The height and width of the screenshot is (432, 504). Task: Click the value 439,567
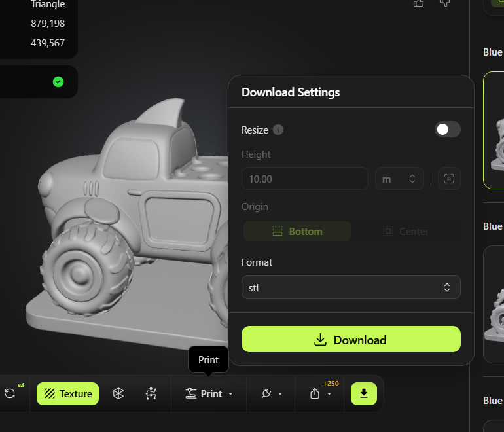[48, 43]
